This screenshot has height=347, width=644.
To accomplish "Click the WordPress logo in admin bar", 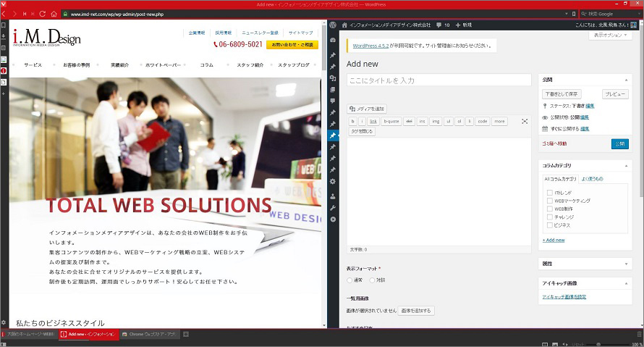I will 333,25.
